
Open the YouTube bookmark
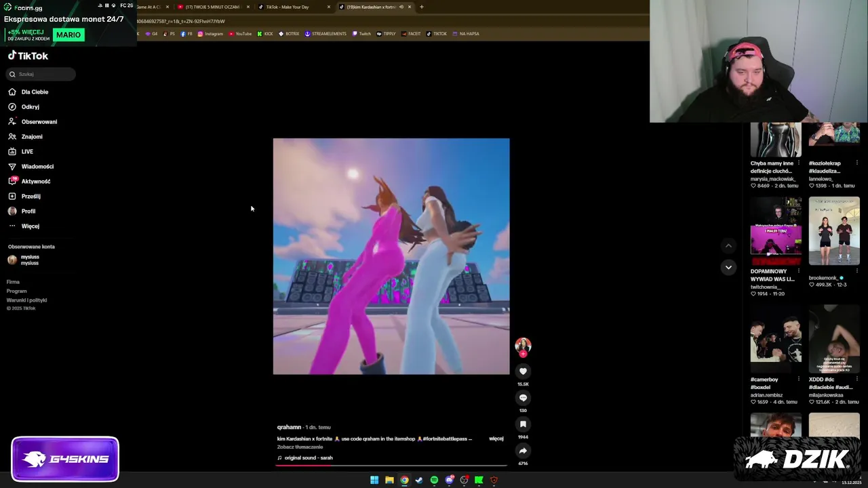240,33
